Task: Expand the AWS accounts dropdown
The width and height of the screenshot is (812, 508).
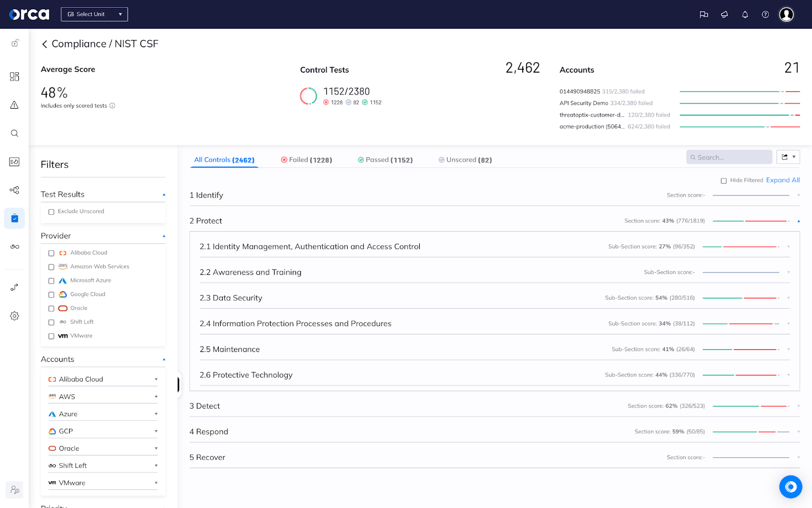Action: pos(155,396)
